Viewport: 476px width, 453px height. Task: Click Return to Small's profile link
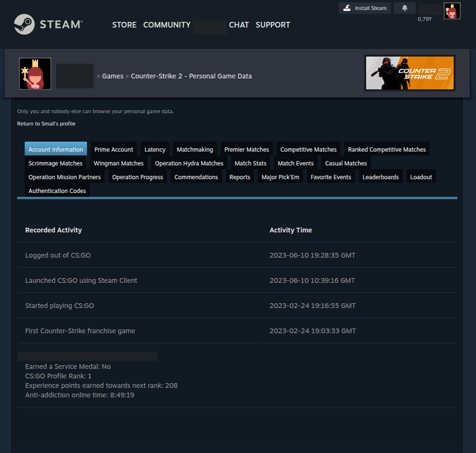click(x=46, y=124)
